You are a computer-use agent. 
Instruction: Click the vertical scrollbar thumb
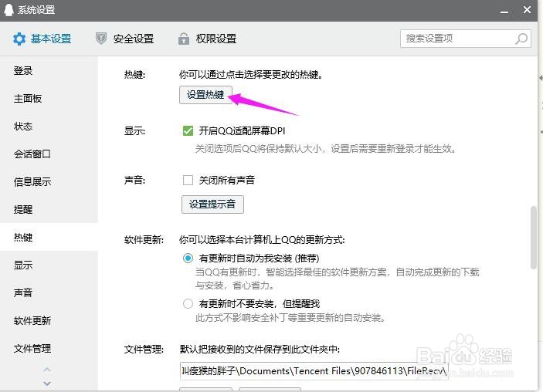[x=534, y=238]
